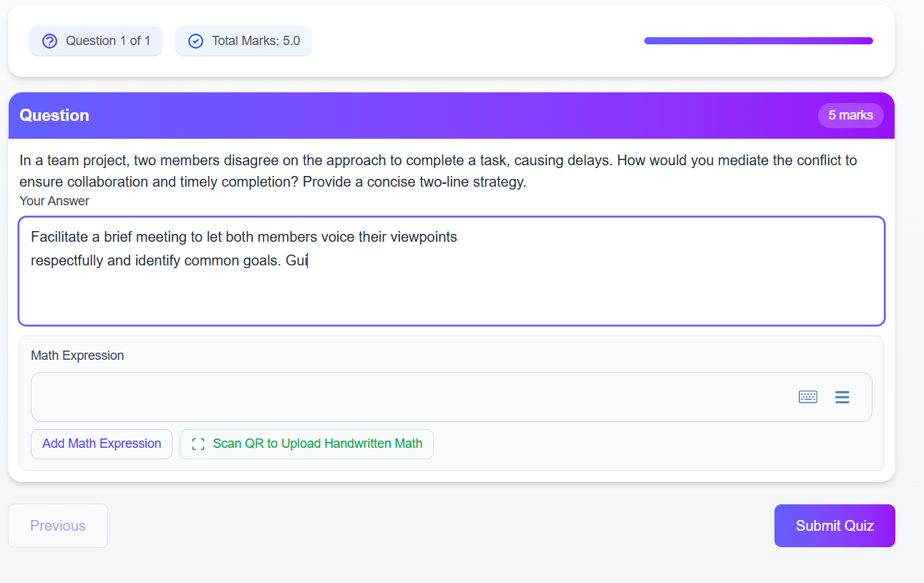The height and width of the screenshot is (583, 924).
Task: Open the math field hamburger menu icon
Action: pyautogui.click(x=842, y=397)
